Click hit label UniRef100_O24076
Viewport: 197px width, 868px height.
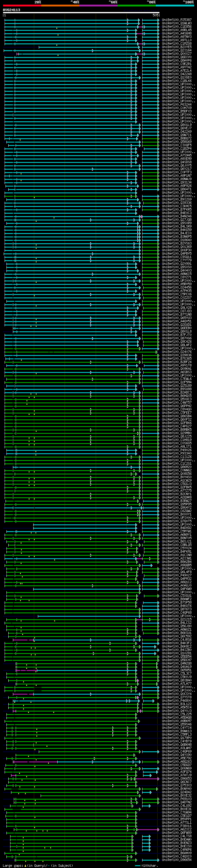click(x=177, y=352)
